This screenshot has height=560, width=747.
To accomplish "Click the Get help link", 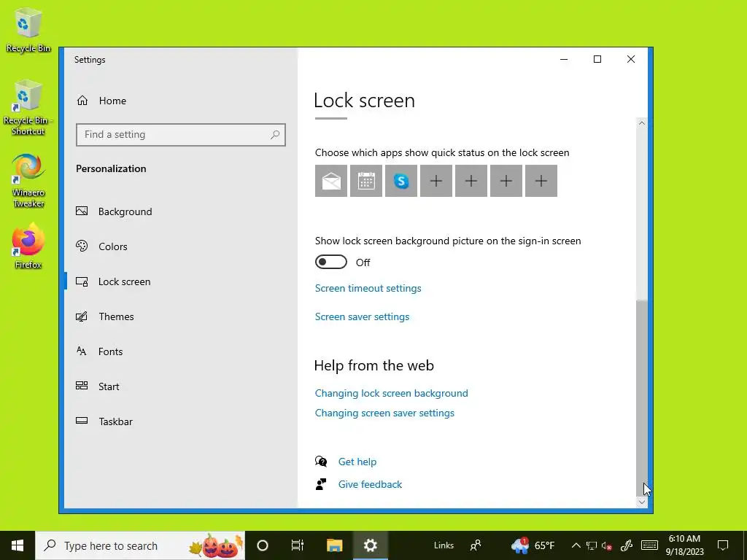I will coord(357,462).
